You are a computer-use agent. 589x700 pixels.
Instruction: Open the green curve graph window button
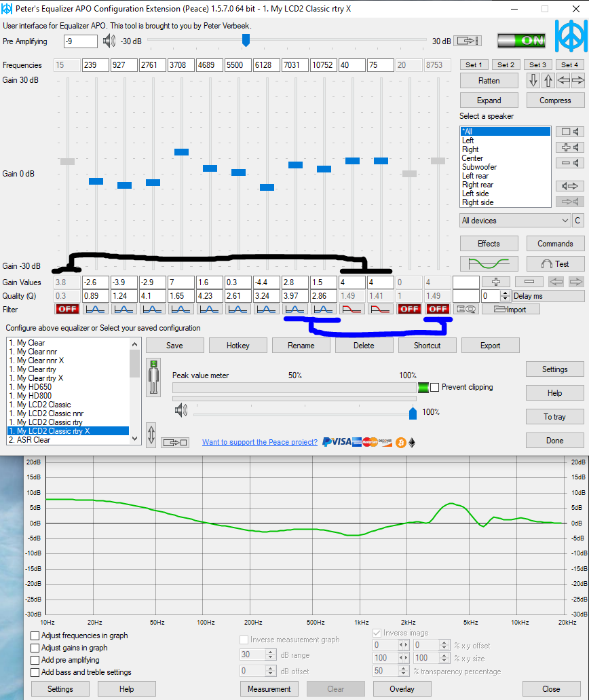click(x=489, y=263)
